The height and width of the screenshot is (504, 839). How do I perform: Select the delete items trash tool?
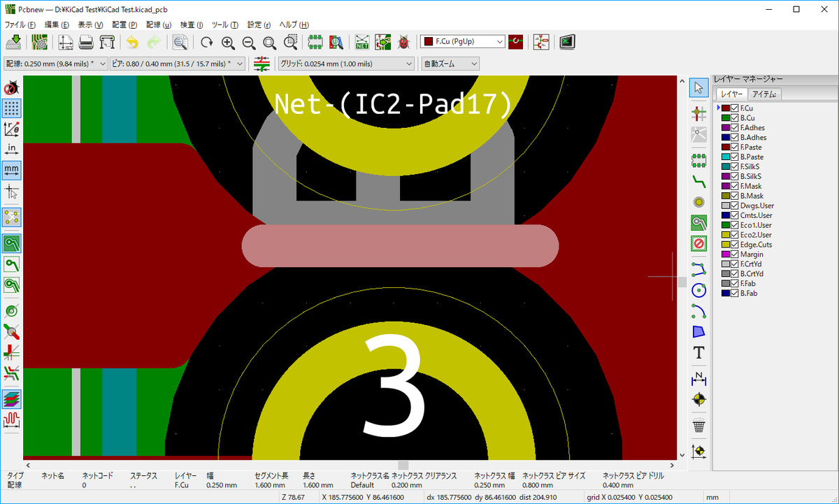[698, 425]
